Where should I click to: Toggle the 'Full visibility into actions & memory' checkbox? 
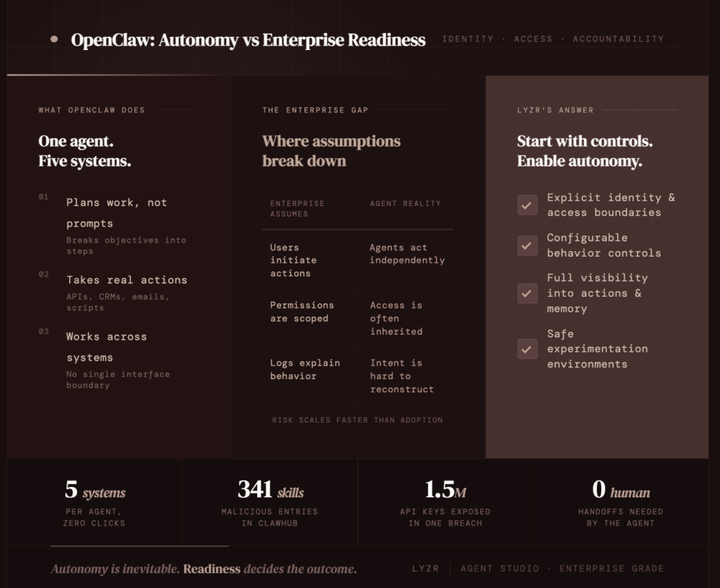tap(527, 293)
